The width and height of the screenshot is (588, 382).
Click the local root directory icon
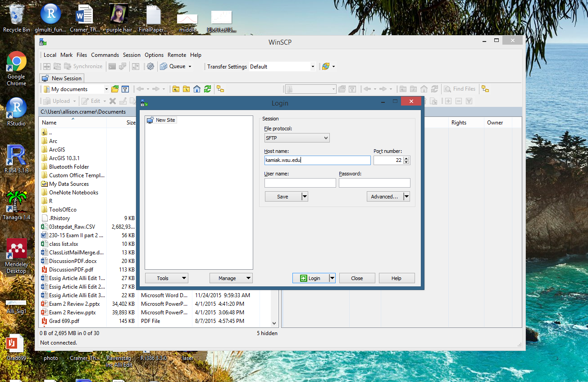click(x=186, y=89)
